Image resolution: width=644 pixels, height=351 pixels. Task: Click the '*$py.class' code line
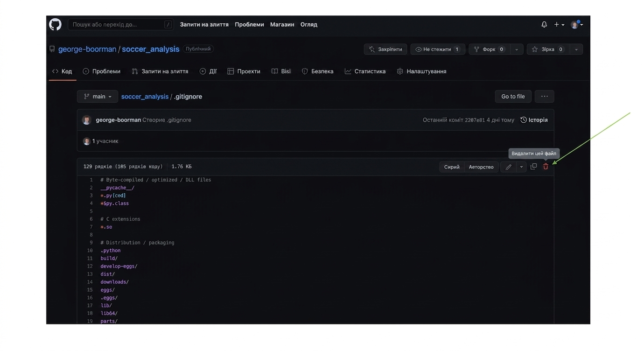click(114, 204)
